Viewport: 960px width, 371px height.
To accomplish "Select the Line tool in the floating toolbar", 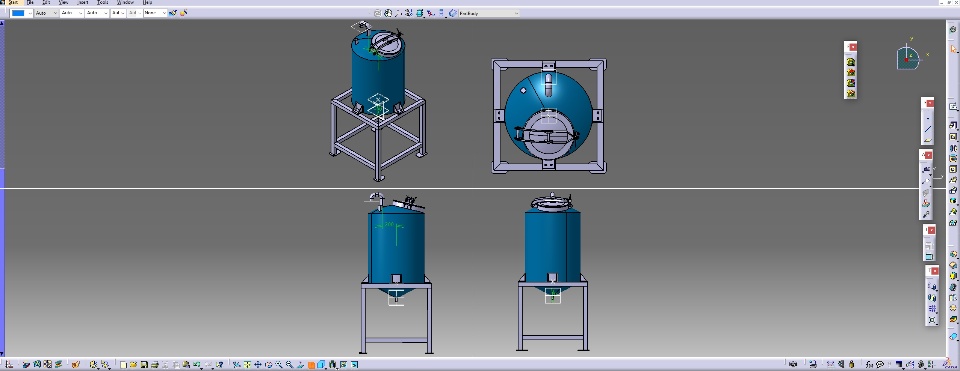I will click(x=928, y=129).
